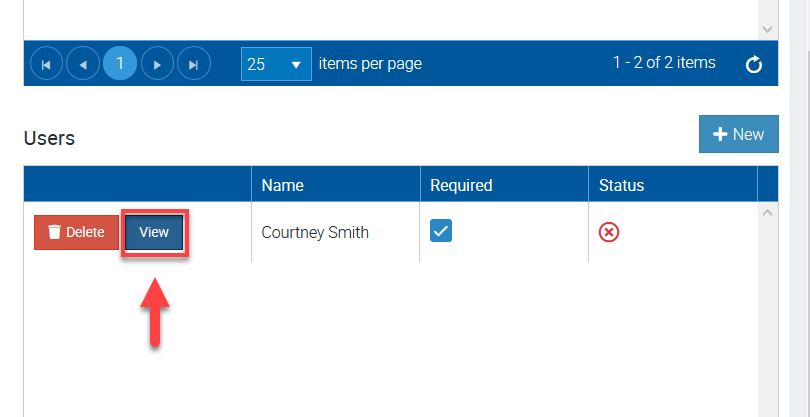Jump to the last page in pager

193,64
